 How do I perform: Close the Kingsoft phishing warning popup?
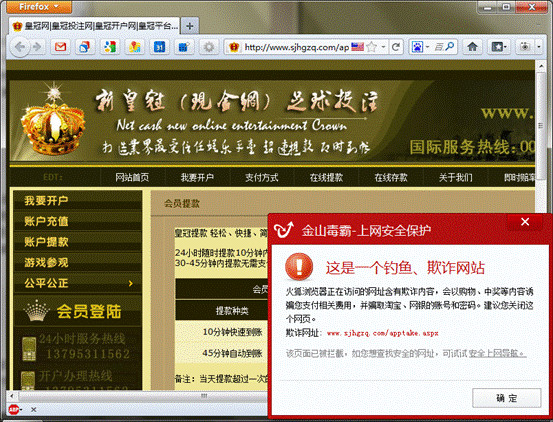click(x=525, y=222)
